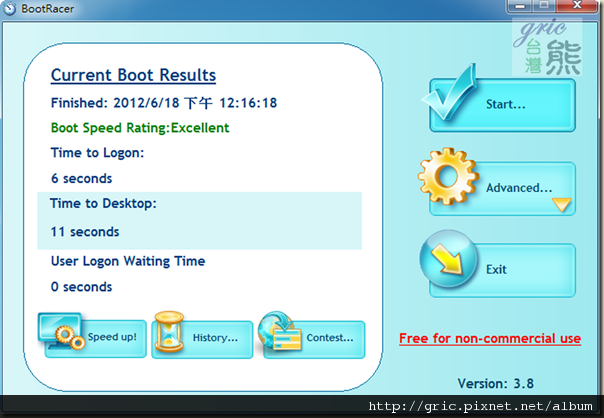Click the hourglass History icon
Image resolution: width=604 pixels, height=418 pixels.
coord(169,331)
